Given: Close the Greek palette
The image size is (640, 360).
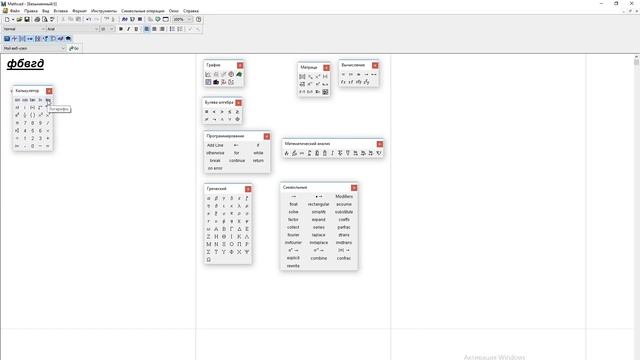Looking at the screenshot, I should click(248, 189).
